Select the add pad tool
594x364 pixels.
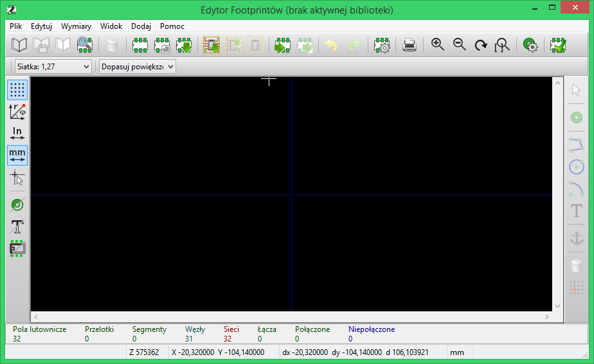[577, 117]
